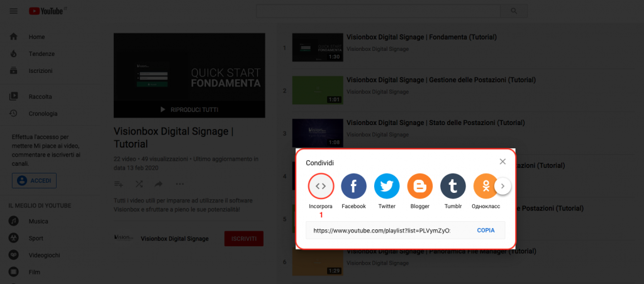Close the Condividi dialog
The height and width of the screenshot is (284, 644).
(502, 161)
